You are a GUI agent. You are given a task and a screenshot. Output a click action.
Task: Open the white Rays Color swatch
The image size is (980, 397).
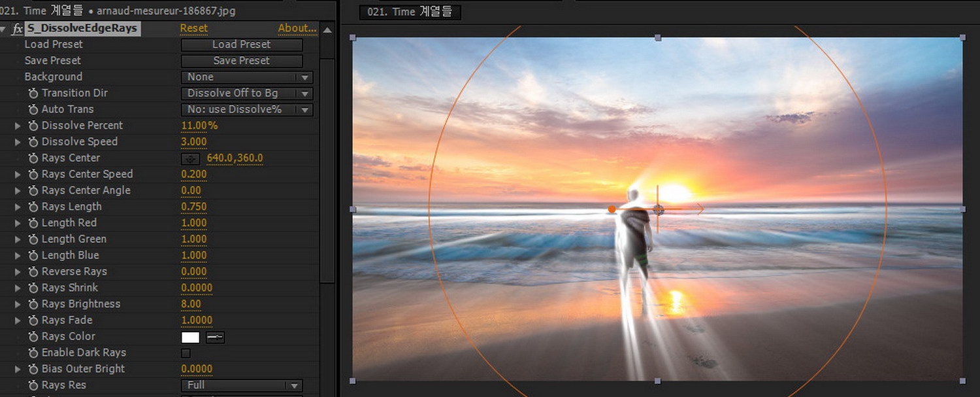[190, 337]
